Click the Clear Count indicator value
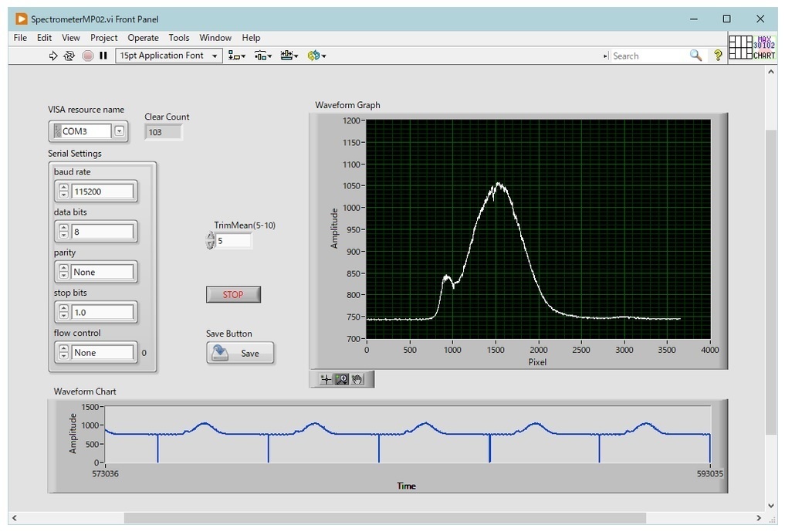 coord(163,132)
